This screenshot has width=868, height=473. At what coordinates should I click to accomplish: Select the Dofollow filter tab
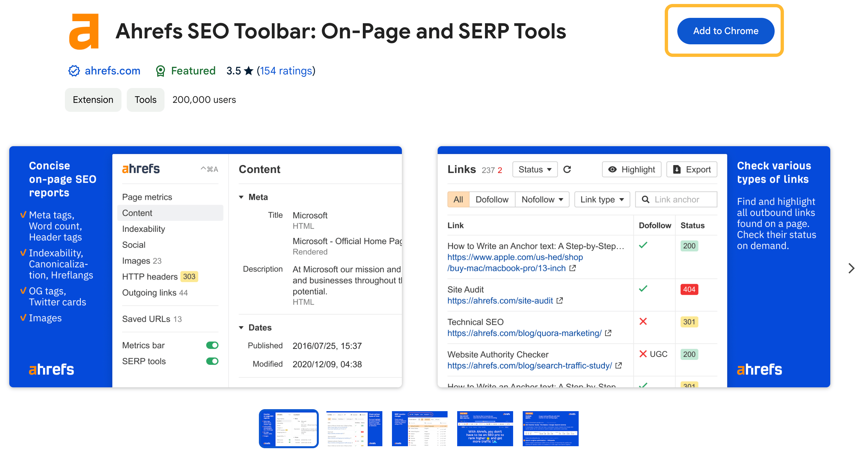pos(492,199)
